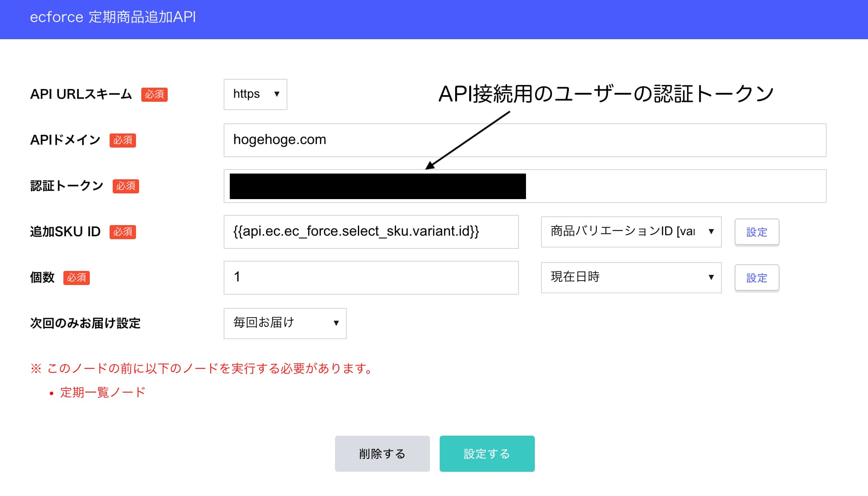Click the 必須 badge beside 認証トークン
The height and width of the screenshot is (496, 868).
coord(126,186)
